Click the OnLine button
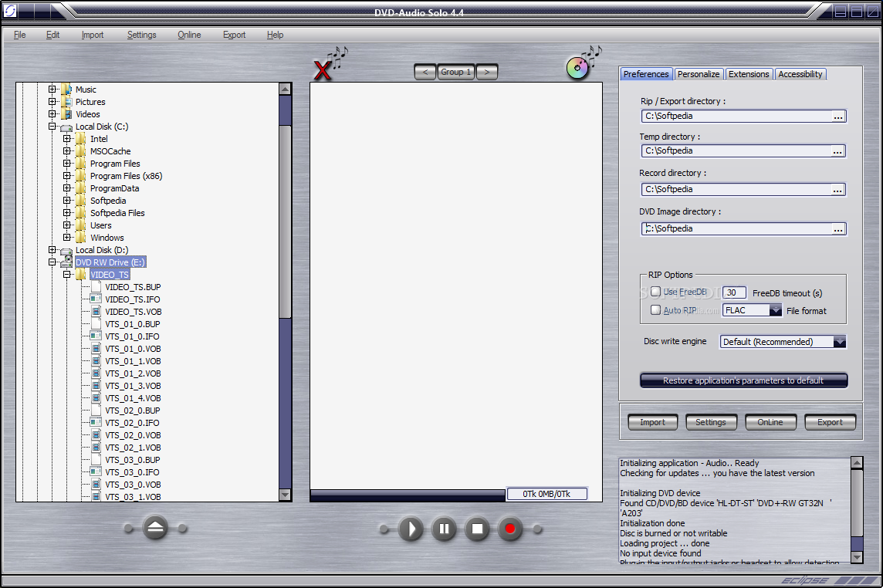The width and height of the screenshot is (883, 588). point(770,422)
